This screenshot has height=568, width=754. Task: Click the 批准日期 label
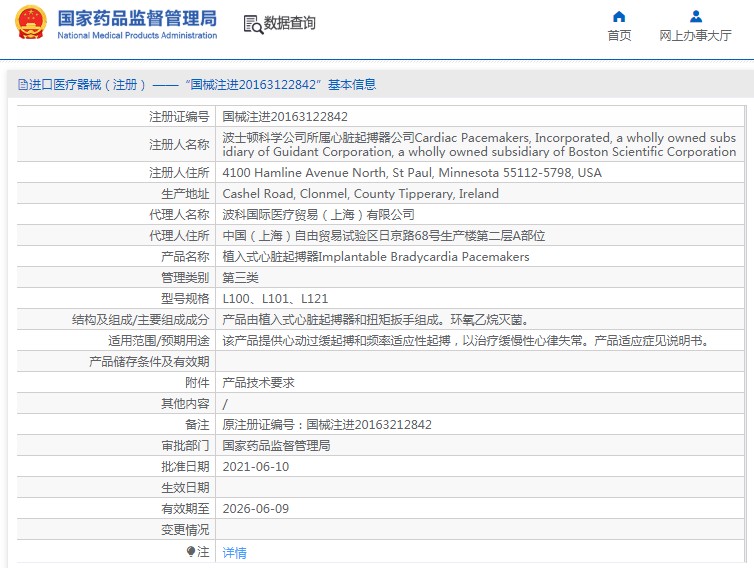[185, 467]
